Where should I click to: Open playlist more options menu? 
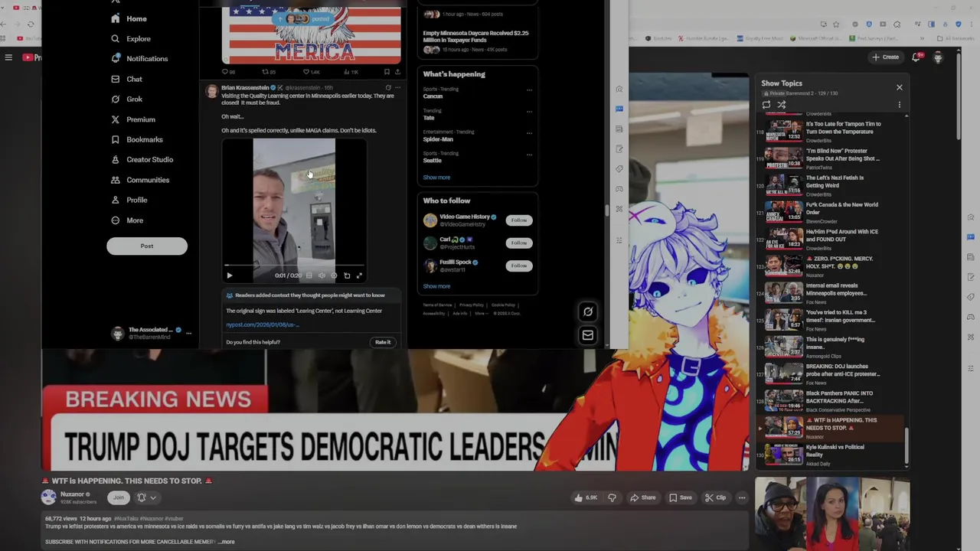(x=900, y=105)
